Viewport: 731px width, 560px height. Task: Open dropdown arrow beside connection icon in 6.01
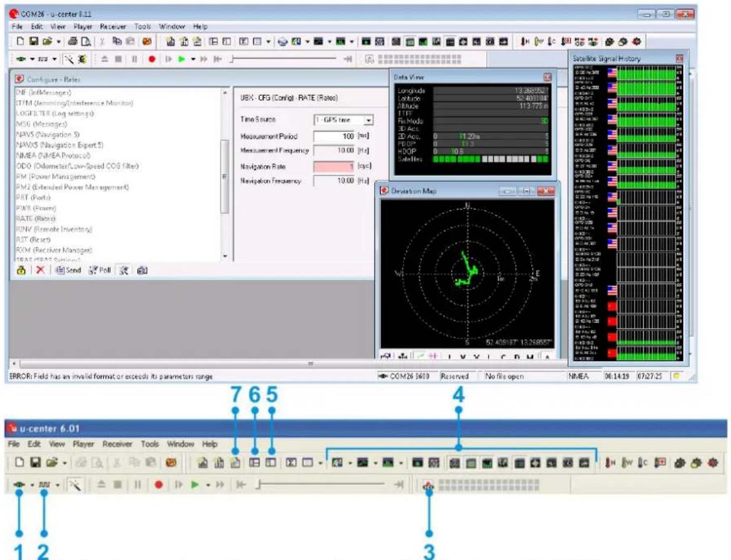pyautogui.click(x=32, y=485)
